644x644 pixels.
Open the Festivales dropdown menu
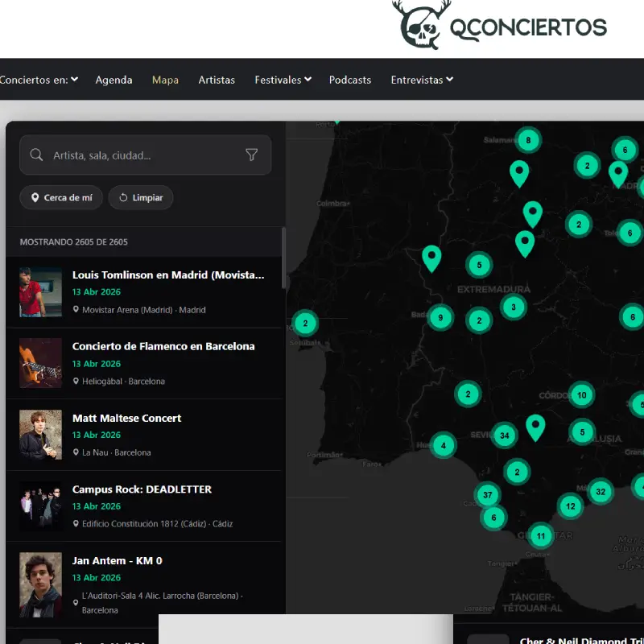click(x=283, y=80)
